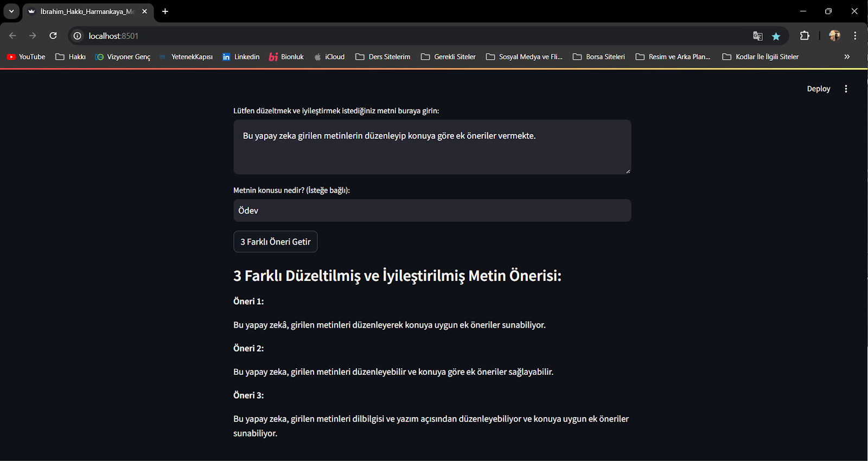This screenshot has height=461, width=868.
Task: Open the tab search dropdown arrow
Action: coord(11,11)
